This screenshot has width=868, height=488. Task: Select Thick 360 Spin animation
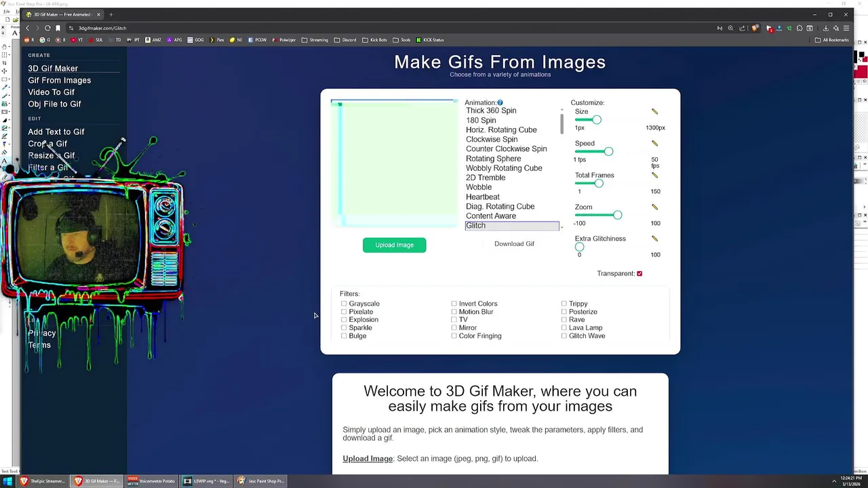click(x=491, y=110)
